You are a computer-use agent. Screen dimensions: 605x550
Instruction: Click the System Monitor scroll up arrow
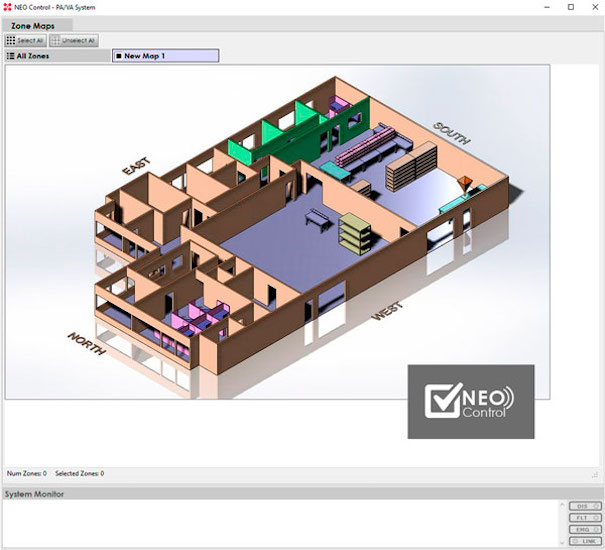(560, 503)
